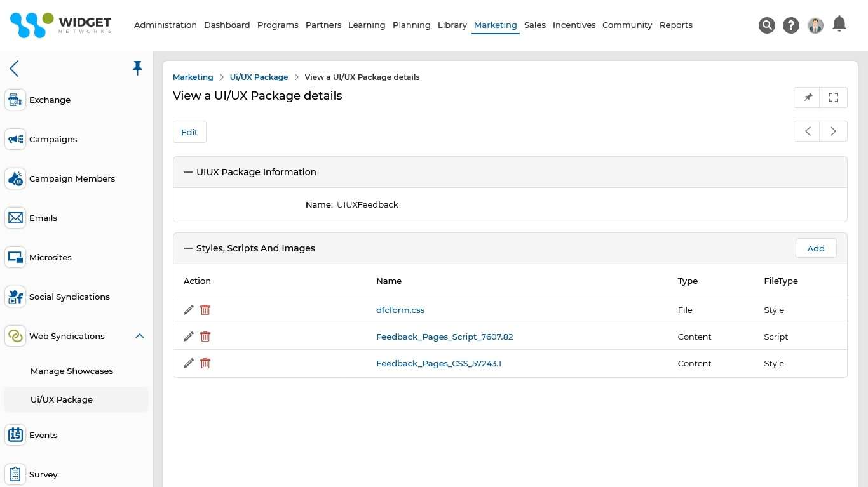Screen dimensions: 868x487
Task: Show notifications bell
Action: [x=839, y=24]
